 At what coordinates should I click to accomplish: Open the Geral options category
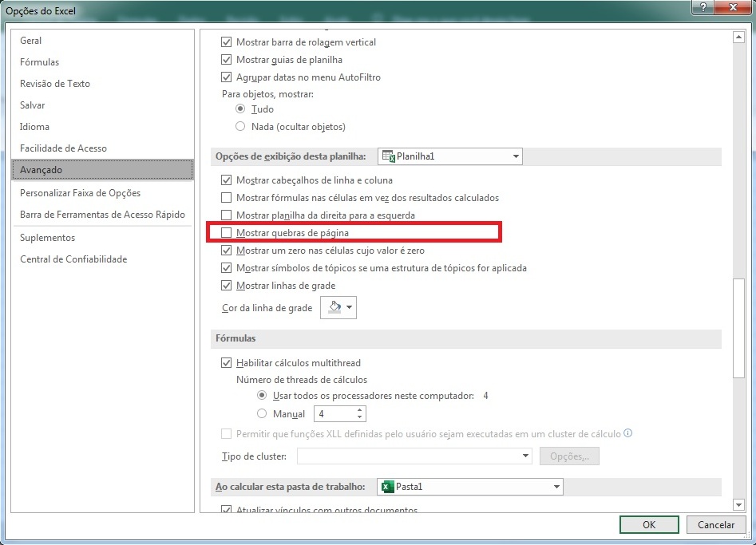[x=102, y=41]
